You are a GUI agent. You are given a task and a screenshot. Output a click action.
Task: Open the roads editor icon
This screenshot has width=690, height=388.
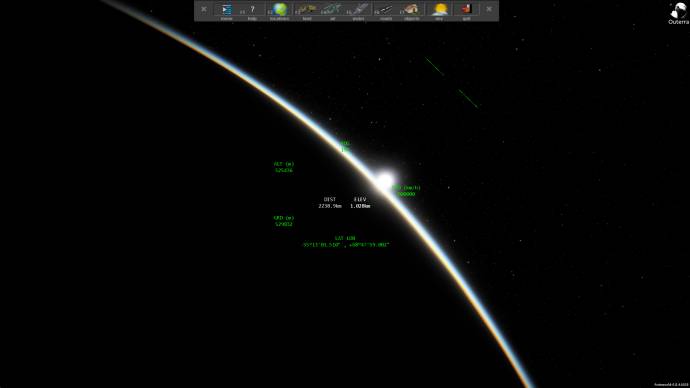pyautogui.click(x=385, y=10)
